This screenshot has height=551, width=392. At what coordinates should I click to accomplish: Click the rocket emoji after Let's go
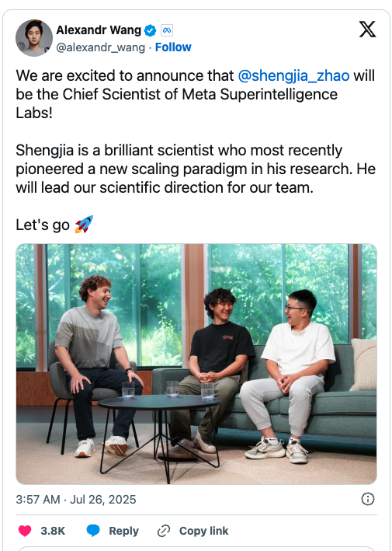[84, 225]
